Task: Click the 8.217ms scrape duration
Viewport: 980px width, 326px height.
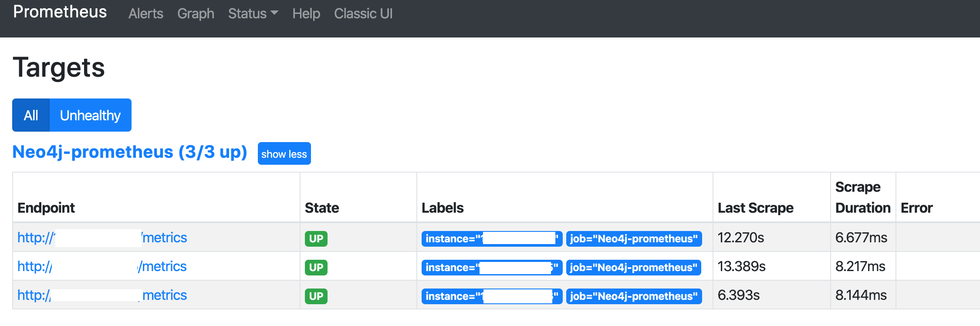Action: 860,266
